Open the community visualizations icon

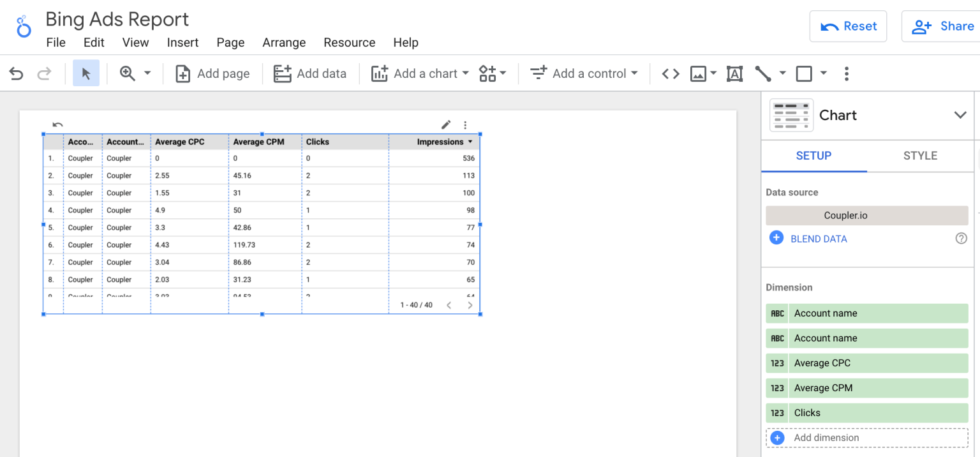(x=489, y=73)
